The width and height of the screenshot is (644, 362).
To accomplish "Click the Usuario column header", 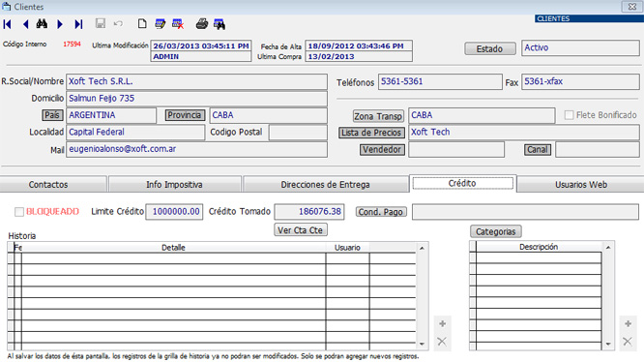I will click(x=347, y=248).
